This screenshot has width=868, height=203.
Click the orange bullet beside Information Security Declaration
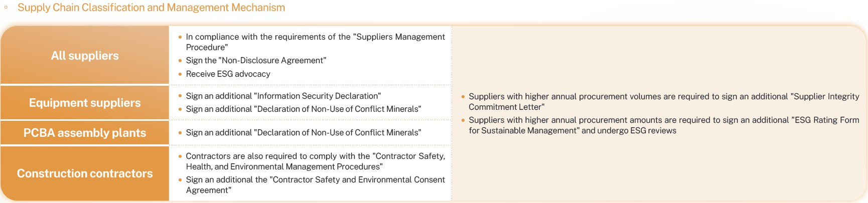click(x=180, y=96)
